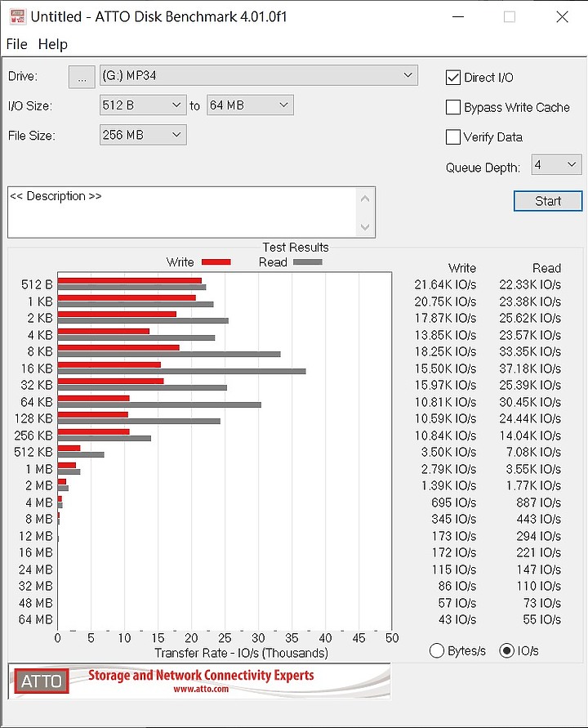The image size is (588, 728).
Task: Select the Bytes/s radio button
Action: click(x=437, y=650)
